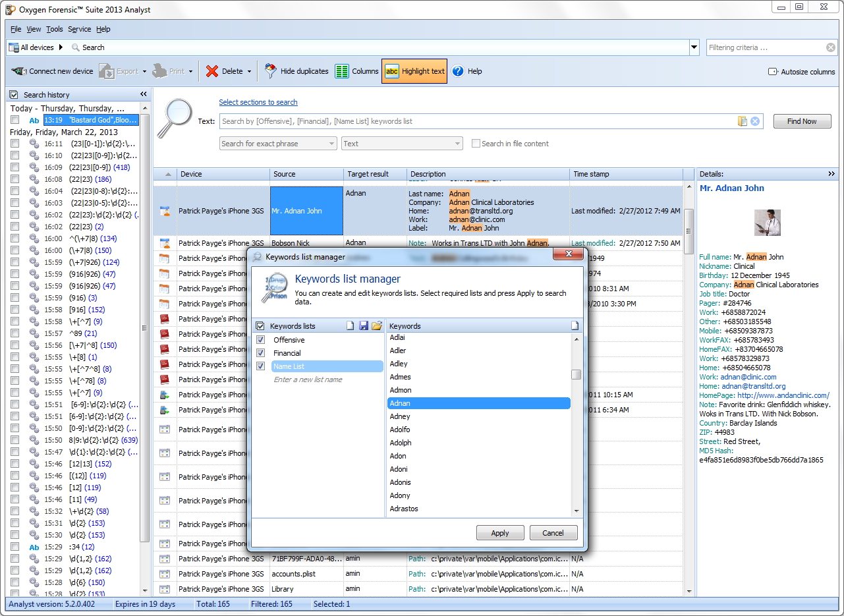Toggle the Keywords lists select-all checkbox
844x616 pixels.
pos(260,326)
